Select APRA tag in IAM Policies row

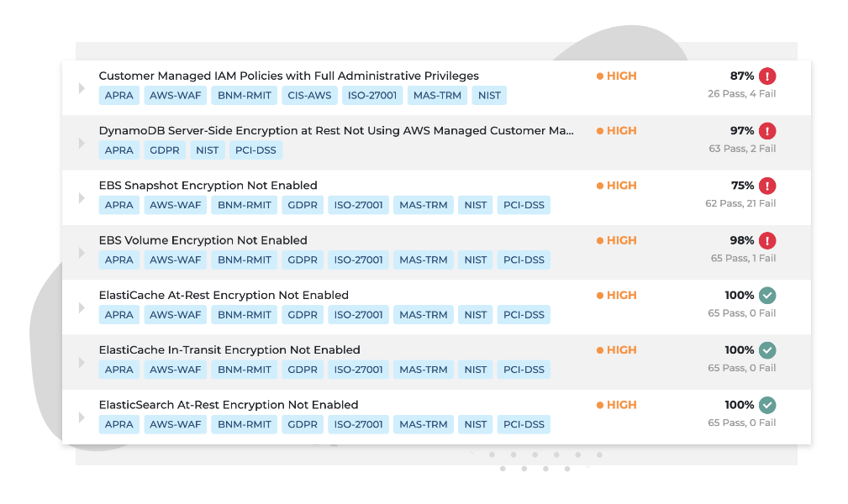click(119, 95)
